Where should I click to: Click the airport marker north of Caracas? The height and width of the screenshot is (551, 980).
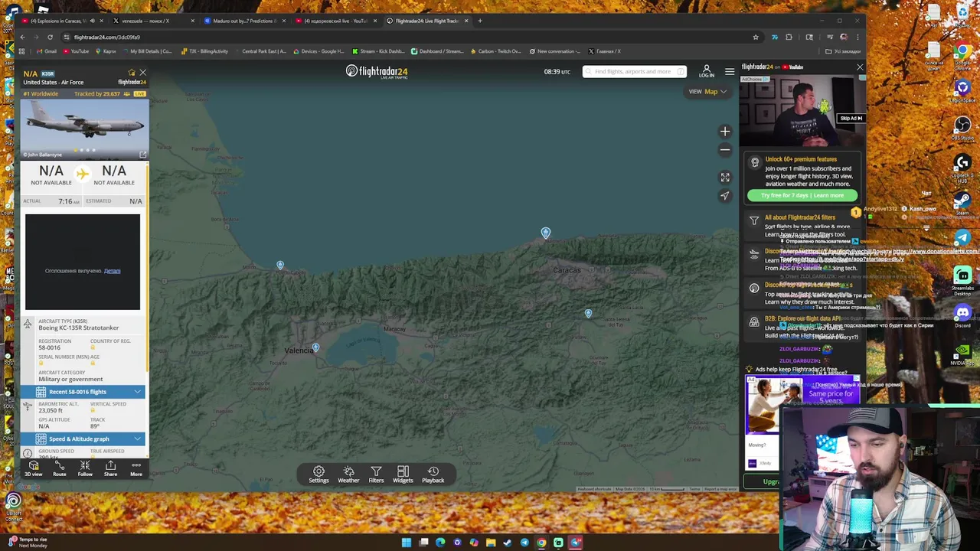(x=545, y=232)
